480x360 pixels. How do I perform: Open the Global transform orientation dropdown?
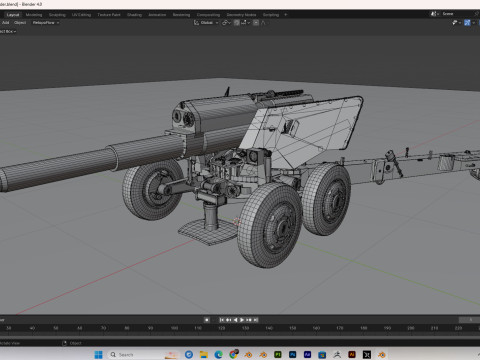click(x=206, y=23)
